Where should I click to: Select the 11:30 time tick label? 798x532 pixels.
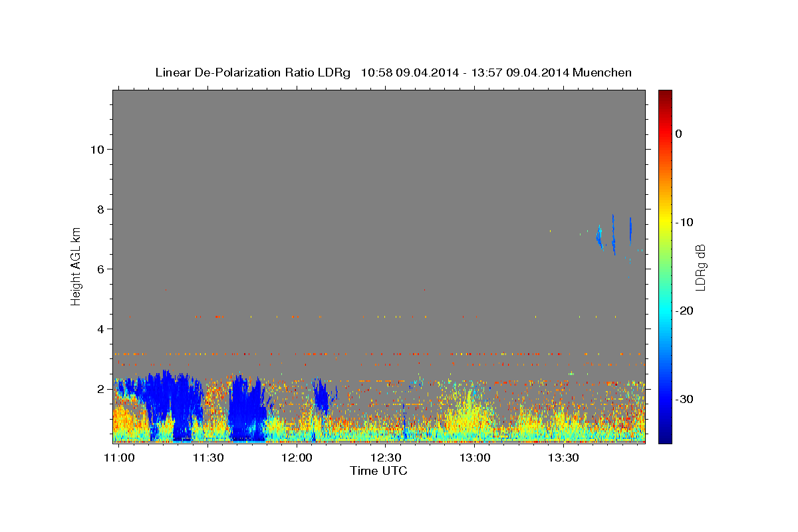pos(207,458)
